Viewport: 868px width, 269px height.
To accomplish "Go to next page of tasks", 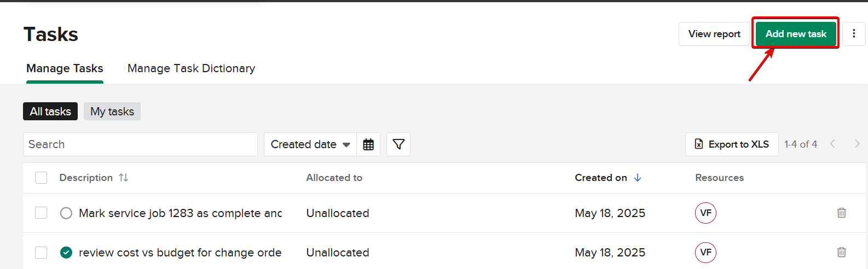I will click(x=857, y=144).
